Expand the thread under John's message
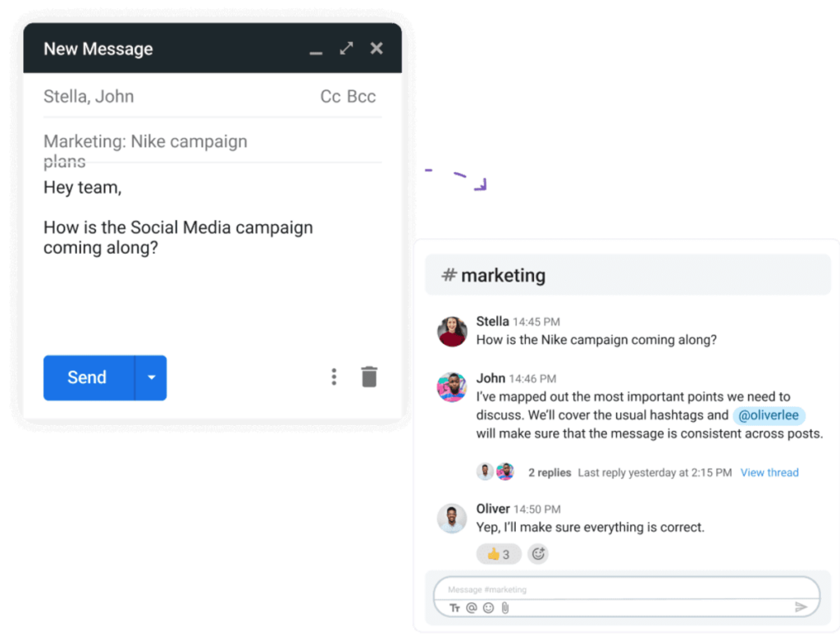 pos(550,472)
